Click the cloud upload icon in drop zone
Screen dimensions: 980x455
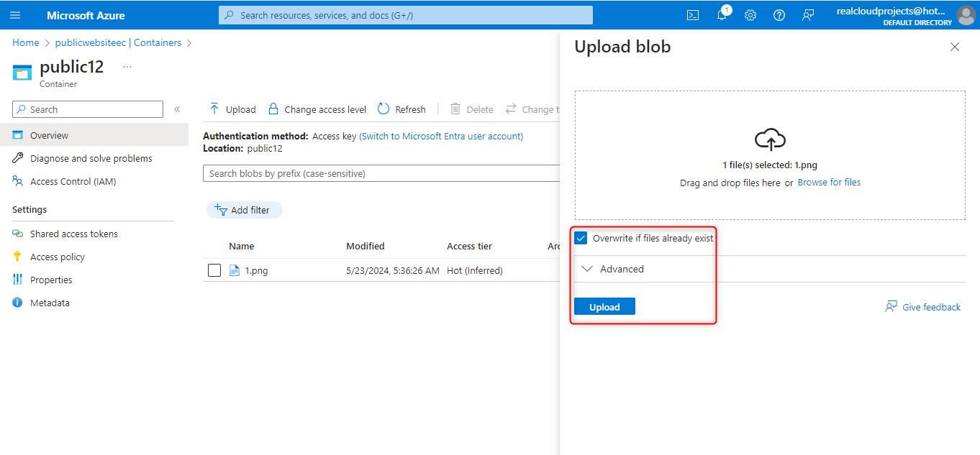pyautogui.click(x=770, y=139)
